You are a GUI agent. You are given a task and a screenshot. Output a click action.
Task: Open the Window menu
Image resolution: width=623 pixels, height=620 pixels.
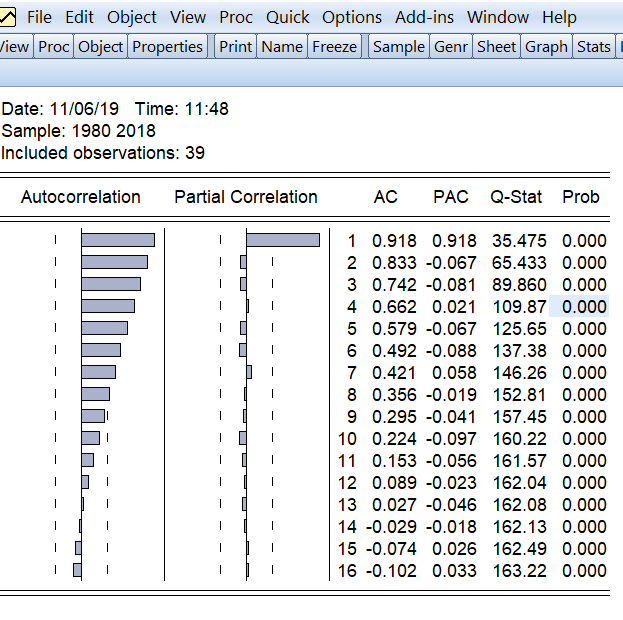coord(498,17)
